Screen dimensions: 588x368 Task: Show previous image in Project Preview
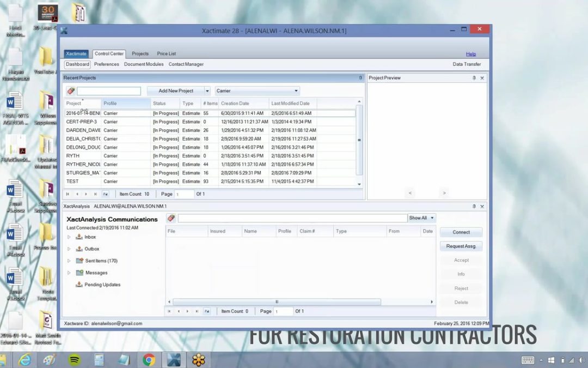(x=410, y=193)
